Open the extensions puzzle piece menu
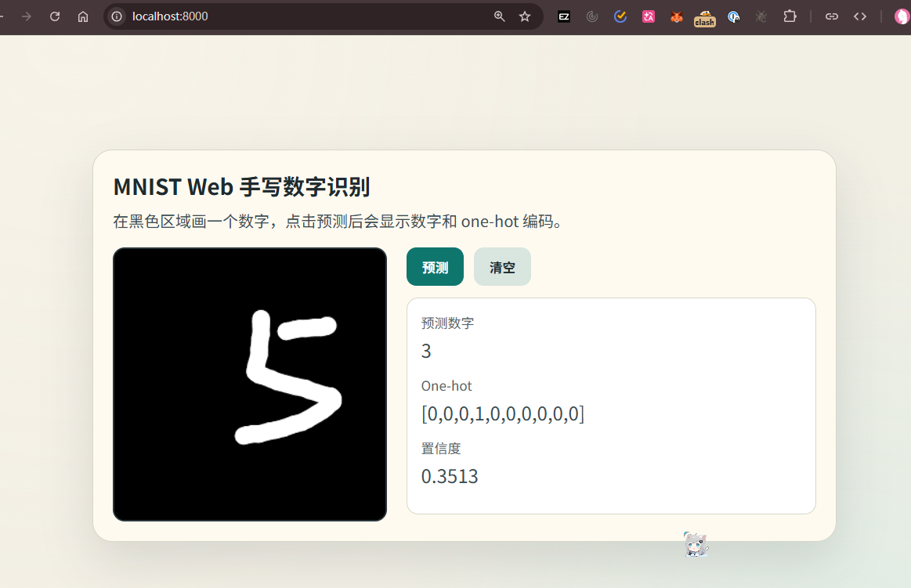 790,16
